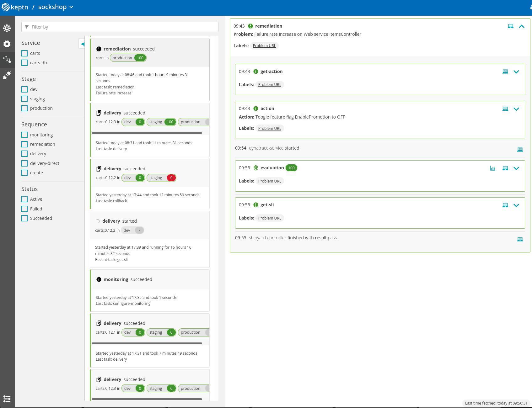Select the Active status filter
The image size is (532, 408).
coord(24,199)
